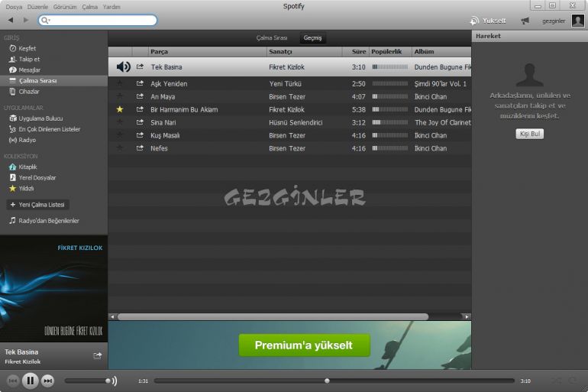The height and width of the screenshot is (392, 588).
Task: Click artist Hüsnü Senlendirici
Action: 296,123
